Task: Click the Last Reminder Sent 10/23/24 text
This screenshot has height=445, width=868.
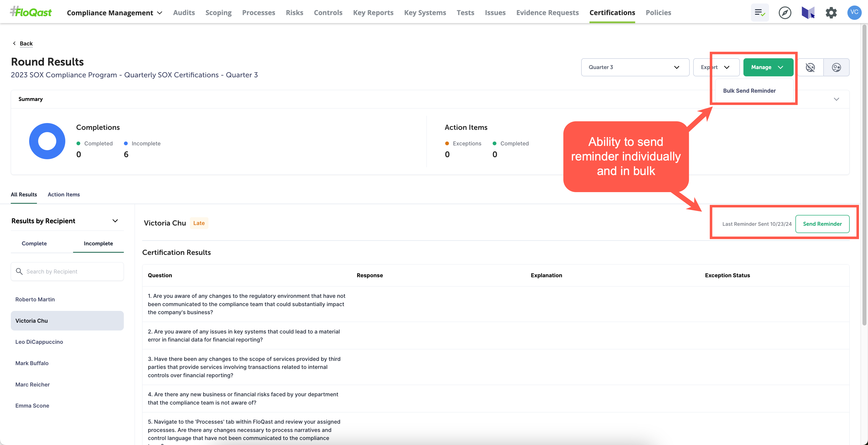Action: (757, 224)
